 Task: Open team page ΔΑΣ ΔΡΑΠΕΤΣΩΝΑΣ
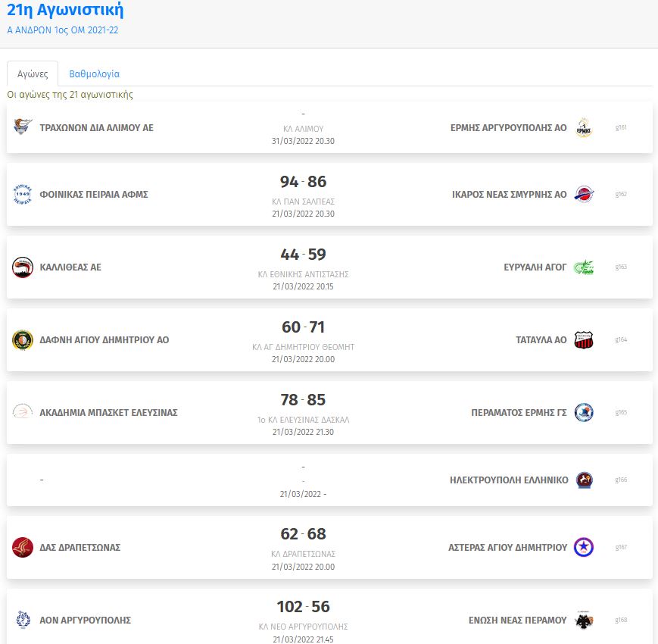pos(80,548)
